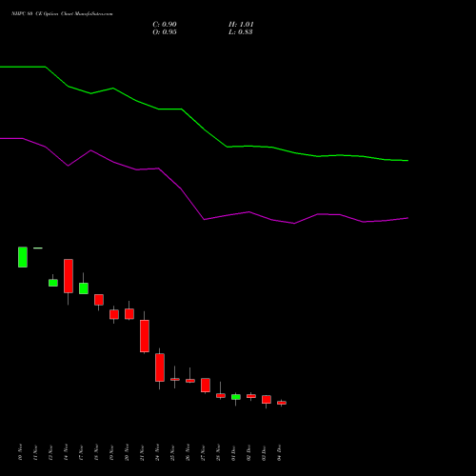Image resolution: width=476 pixels, height=476 pixels.
Task: Select the 26 Nov date label
Action: 188,452
